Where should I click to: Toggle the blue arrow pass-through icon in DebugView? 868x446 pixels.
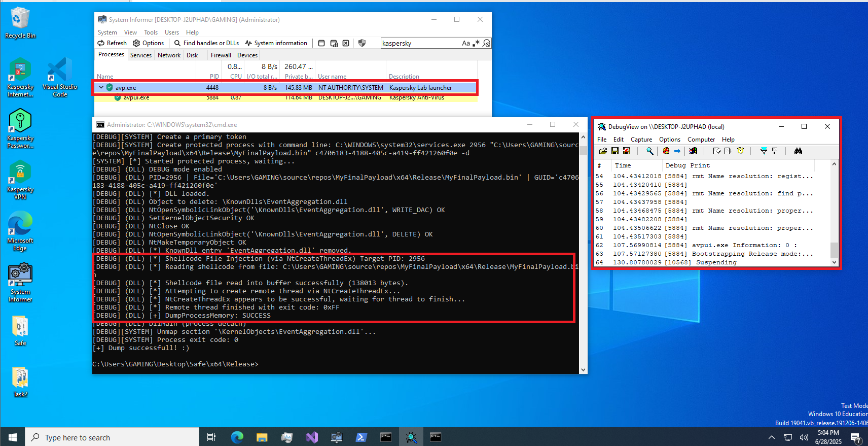677,151
